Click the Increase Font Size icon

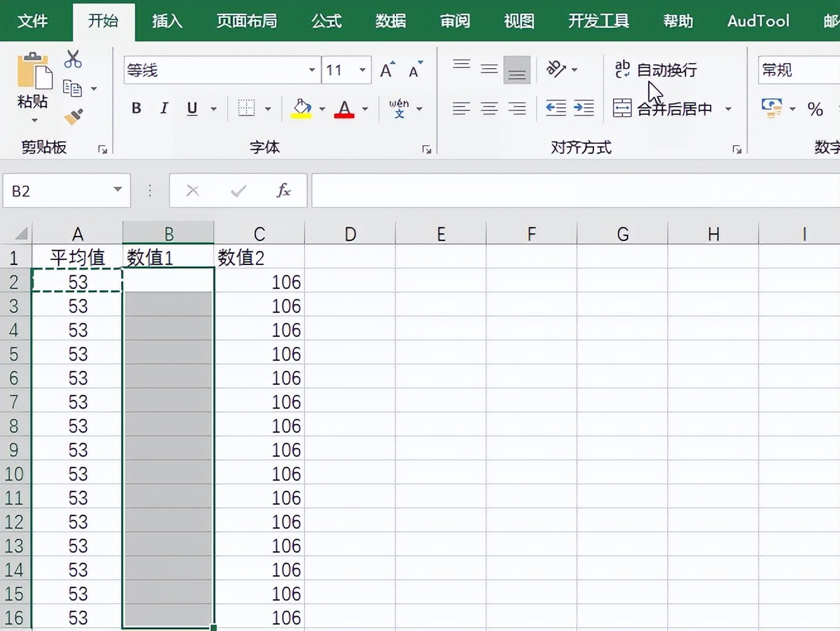(x=387, y=69)
